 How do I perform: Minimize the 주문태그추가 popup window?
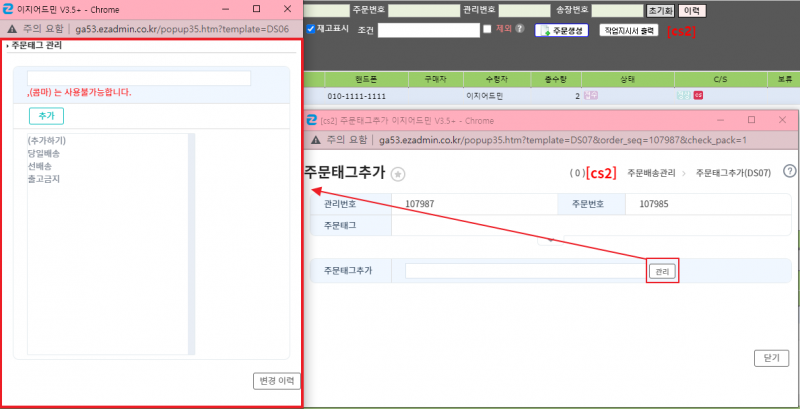(x=721, y=120)
